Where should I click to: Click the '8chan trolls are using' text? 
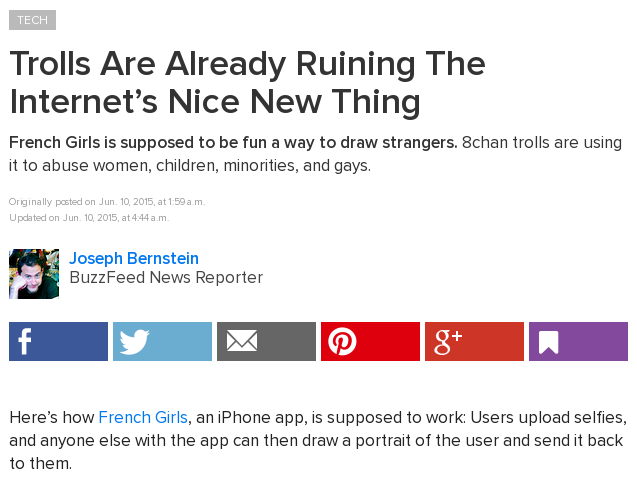(542, 143)
